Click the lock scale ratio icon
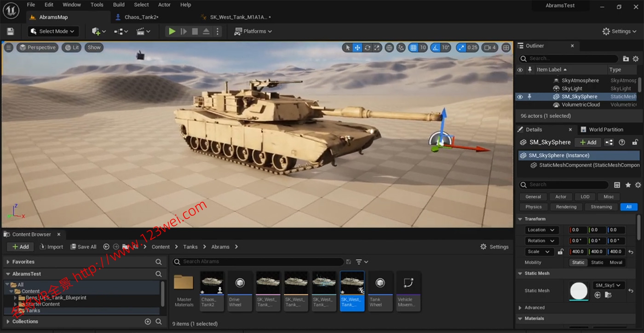This screenshot has width=644, height=333. pyautogui.click(x=560, y=252)
